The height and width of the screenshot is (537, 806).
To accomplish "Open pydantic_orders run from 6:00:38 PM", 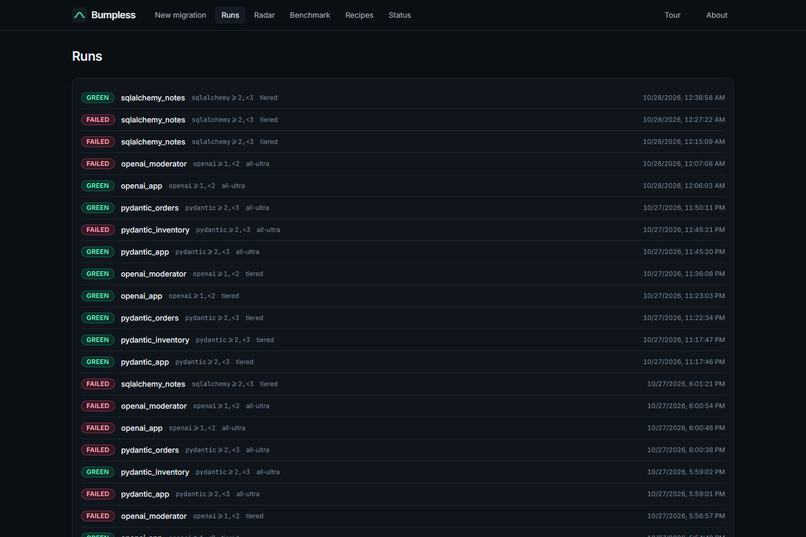I will tap(403, 450).
